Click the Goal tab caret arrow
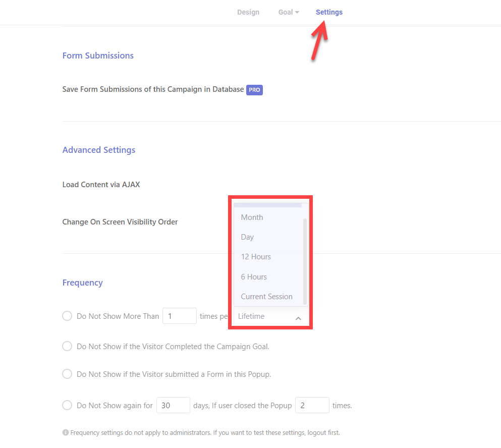501x448 pixels. (x=297, y=13)
